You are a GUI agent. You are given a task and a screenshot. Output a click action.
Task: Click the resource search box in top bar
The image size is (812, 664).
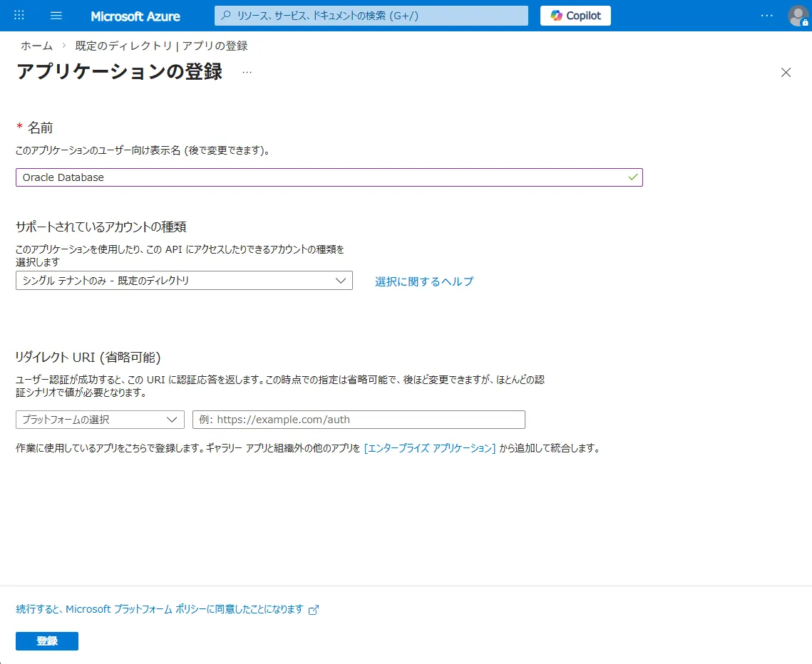371,15
